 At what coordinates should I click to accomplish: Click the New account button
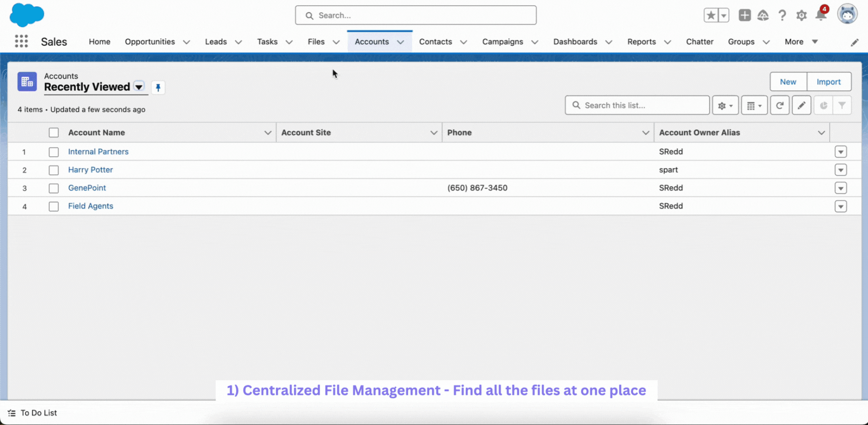(x=788, y=82)
